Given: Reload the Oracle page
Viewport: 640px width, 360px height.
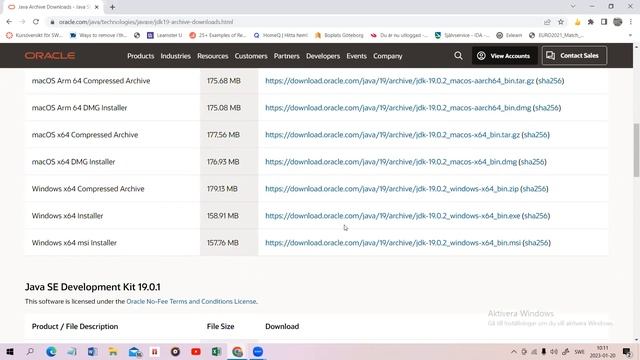Looking at the screenshot, I should point(36,22).
